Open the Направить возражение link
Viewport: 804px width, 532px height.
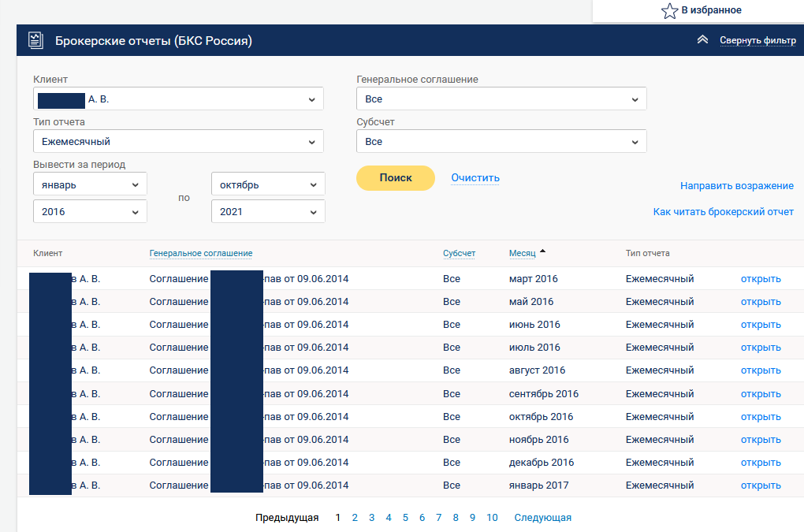click(x=736, y=186)
